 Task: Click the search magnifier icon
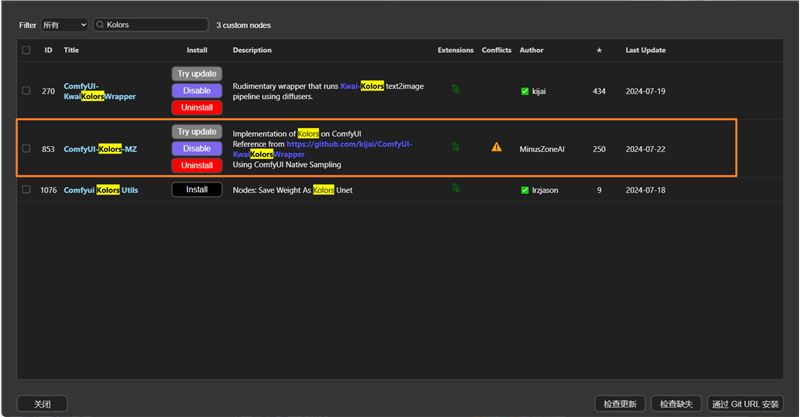100,24
